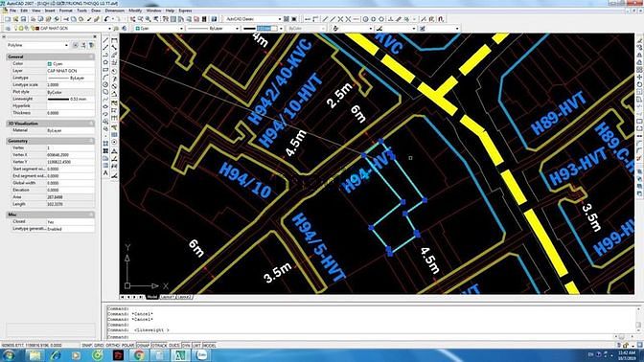Click the Save drawing icon

click(23, 19)
